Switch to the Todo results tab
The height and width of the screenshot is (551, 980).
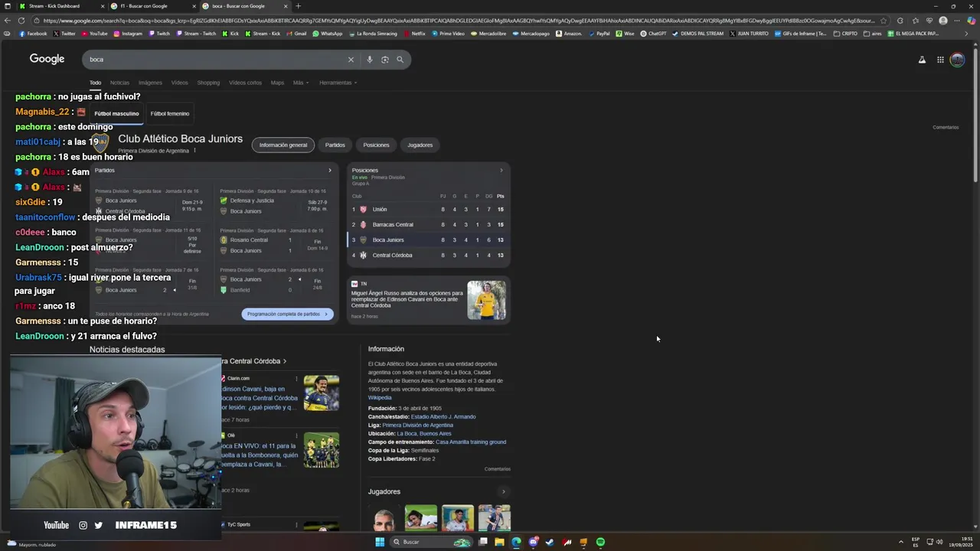95,83
